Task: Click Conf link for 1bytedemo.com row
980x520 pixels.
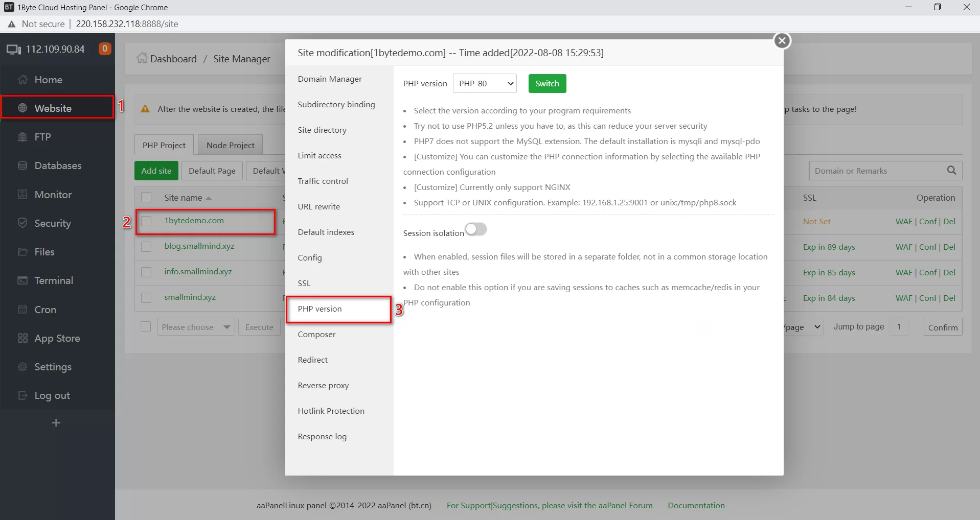Action: click(x=928, y=221)
